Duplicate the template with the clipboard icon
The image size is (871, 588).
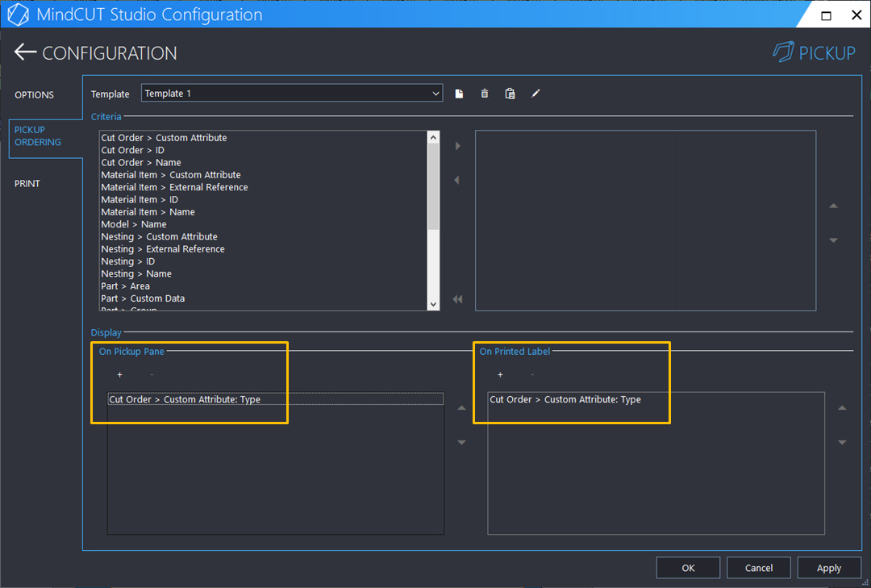pyautogui.click(x=510, y=94)
